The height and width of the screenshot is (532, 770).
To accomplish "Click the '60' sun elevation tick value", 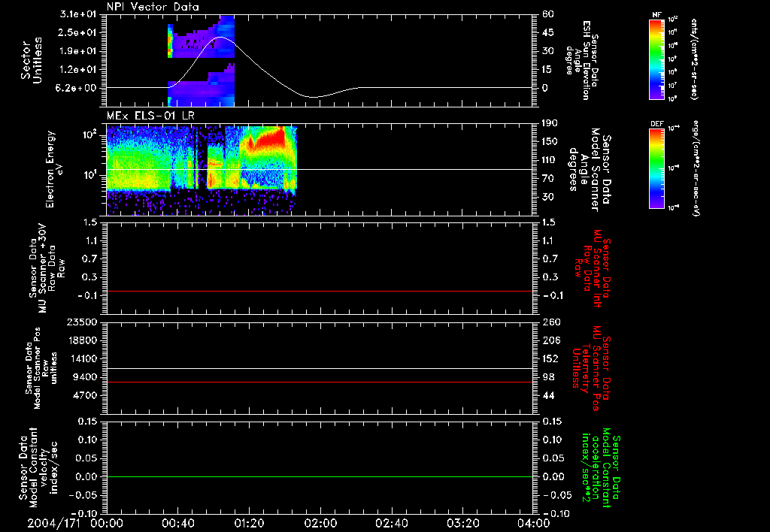I will tap(548, 14).
